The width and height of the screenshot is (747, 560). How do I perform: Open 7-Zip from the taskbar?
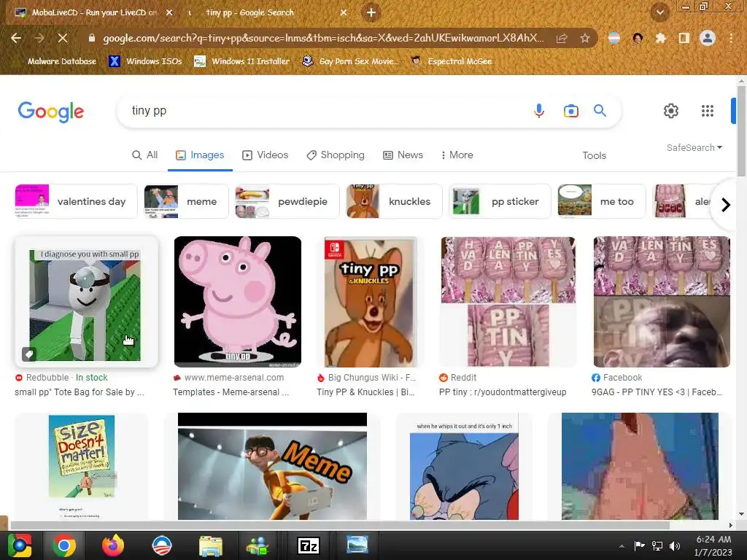(x=308, y=545)
